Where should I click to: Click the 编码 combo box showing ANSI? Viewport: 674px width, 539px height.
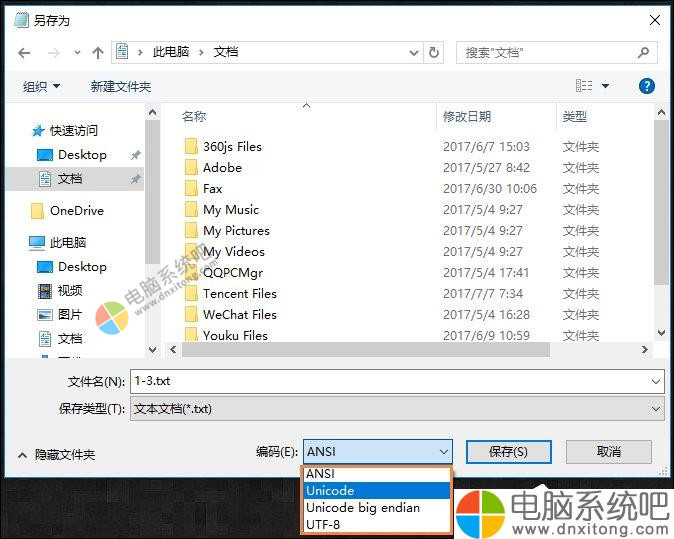[x=378, y=452]
